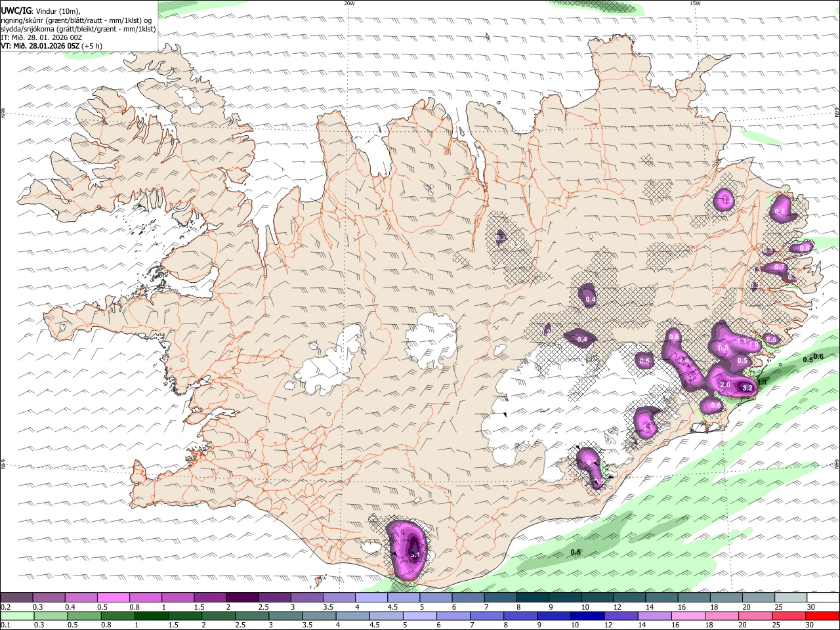Click the 3.2 precipitation value in southeast
Screen dimensions: 840x630
coord(747,388)
